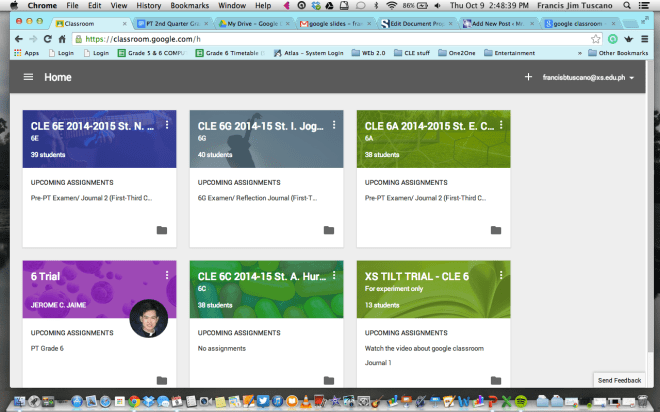The image size is (660, 412).
Task: Click the Send Feedback button
Action: click(x=619, y=381)
